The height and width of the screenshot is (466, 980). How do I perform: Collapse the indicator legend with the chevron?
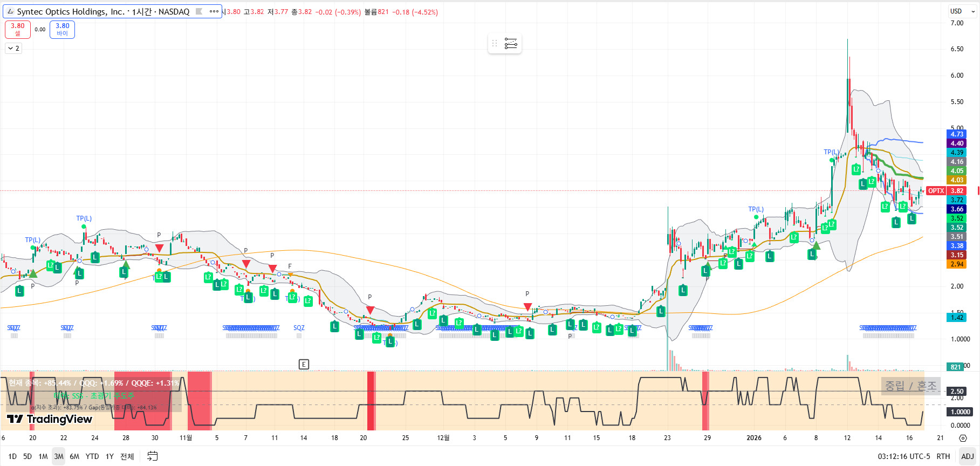pyautogui.click(x=14, y=49)
